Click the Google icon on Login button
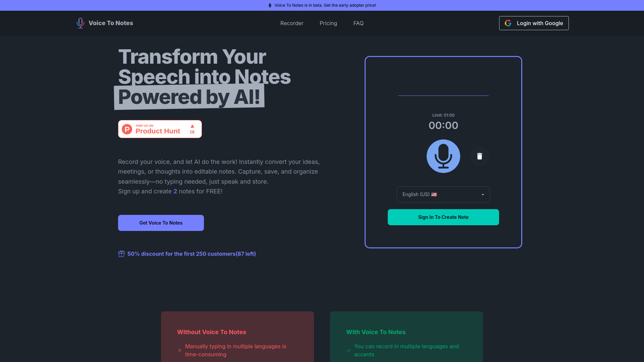644x362 pixels. click(x=508, y=23)
